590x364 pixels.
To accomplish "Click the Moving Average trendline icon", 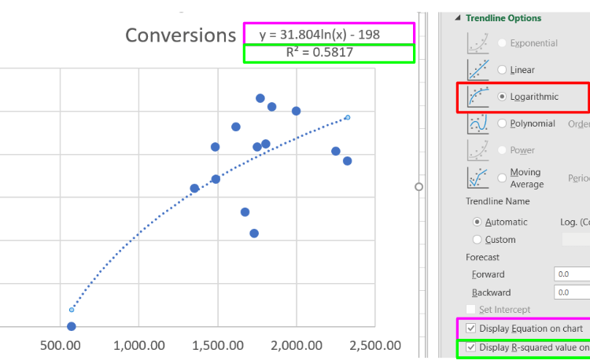I will [x=478, y=178].
